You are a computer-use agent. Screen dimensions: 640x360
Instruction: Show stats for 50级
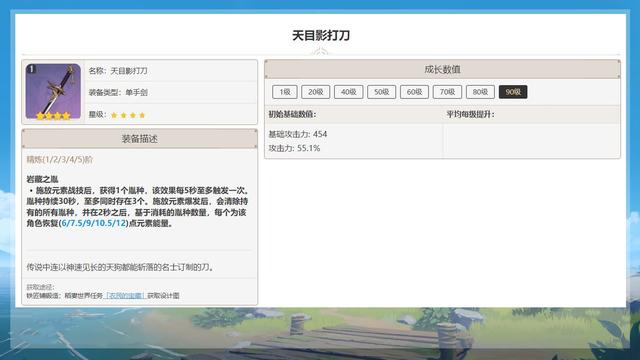[382, 92]
